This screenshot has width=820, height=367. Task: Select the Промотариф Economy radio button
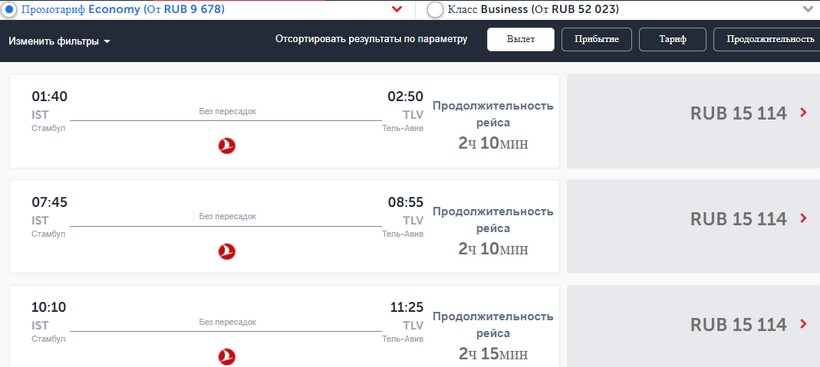coord(8,10)
